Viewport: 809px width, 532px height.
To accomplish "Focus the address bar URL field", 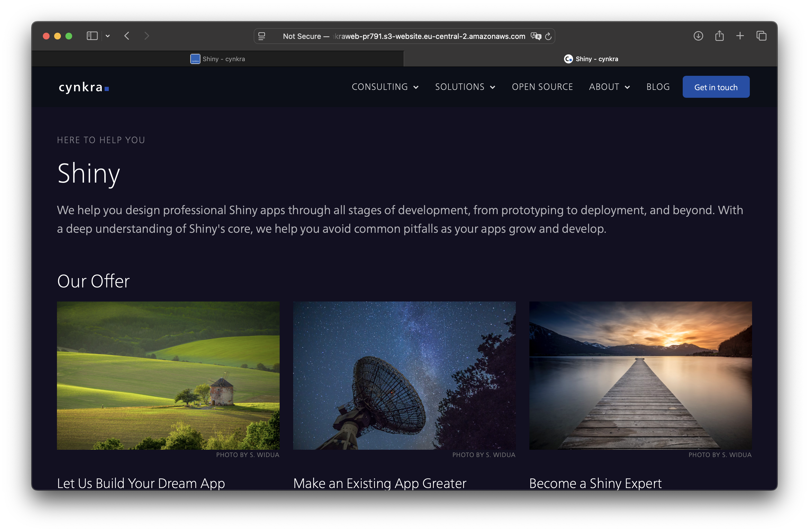I will tap(404, 36).
